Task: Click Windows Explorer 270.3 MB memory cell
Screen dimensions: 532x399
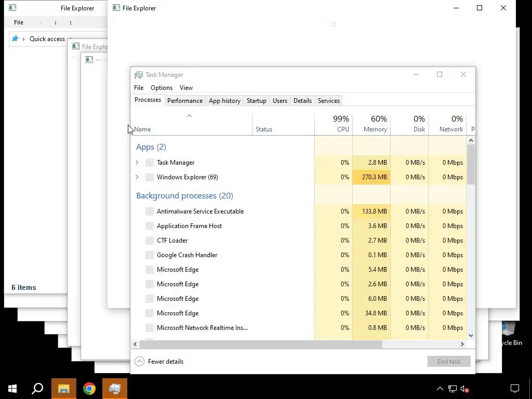Action: tap(371, 177)
